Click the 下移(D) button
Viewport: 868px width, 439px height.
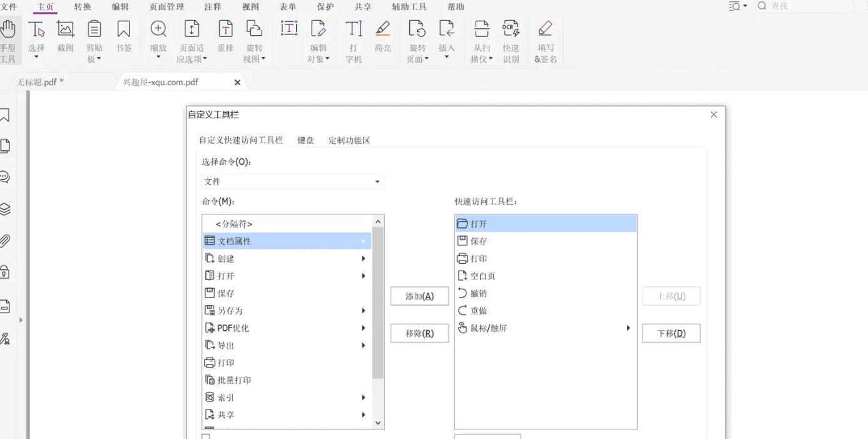671,333
